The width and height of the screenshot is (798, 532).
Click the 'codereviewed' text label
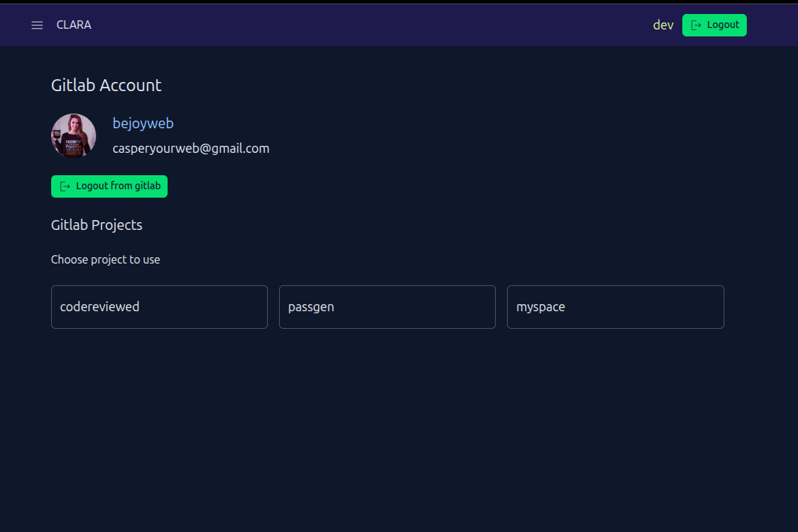[x=100, y=307]
